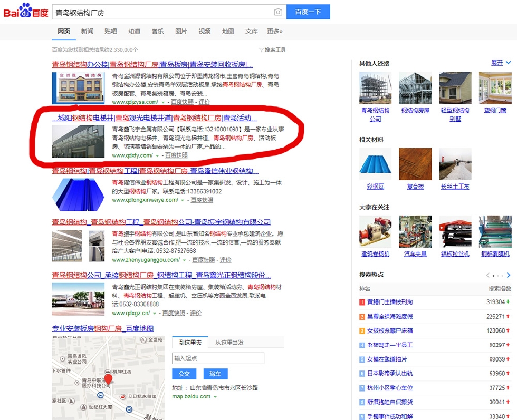
Task: Select the 到这里去 tab
Action: point(190,343)
